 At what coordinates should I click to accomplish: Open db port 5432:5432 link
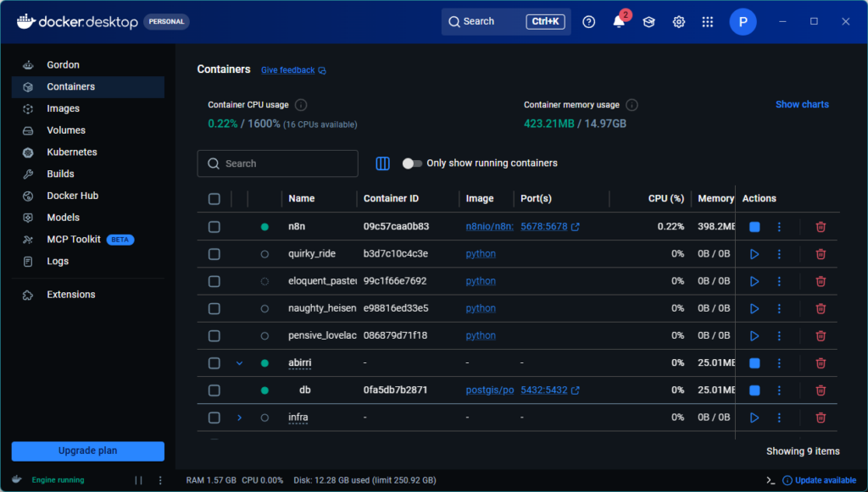point(549,390)
